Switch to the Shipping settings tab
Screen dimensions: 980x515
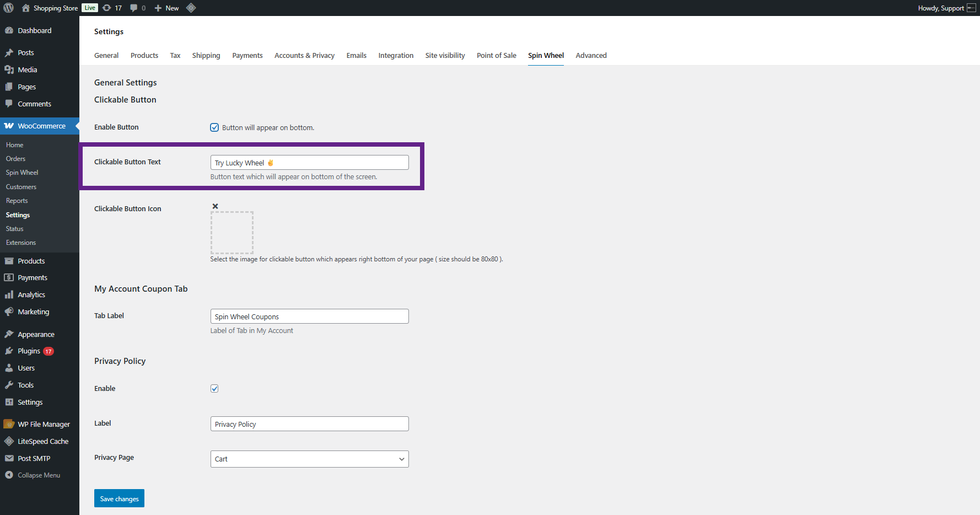pyautogui.click(x=206, y=55)
